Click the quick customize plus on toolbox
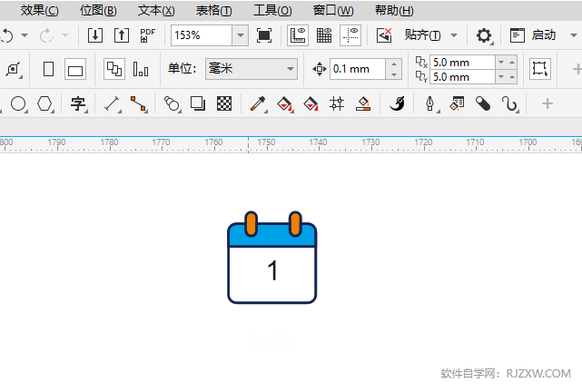Viewport: 582px width, 392px height. [x=547, y=103]
